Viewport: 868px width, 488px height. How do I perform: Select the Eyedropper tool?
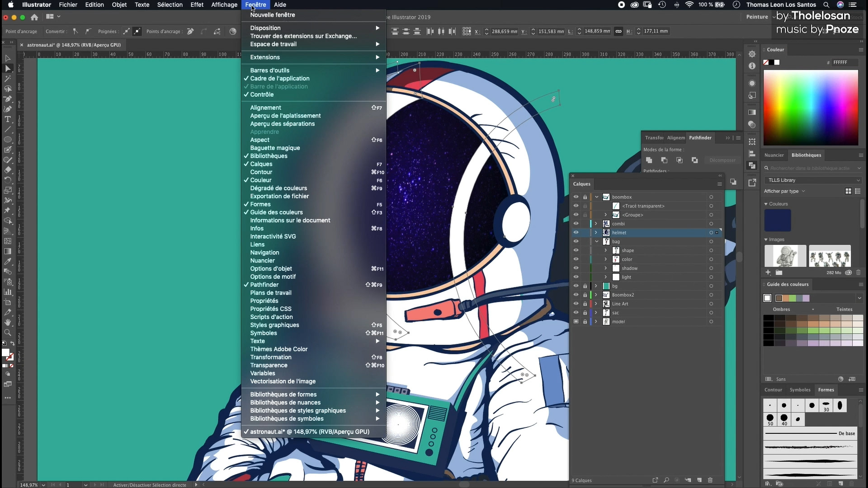[x=8, y=262]
